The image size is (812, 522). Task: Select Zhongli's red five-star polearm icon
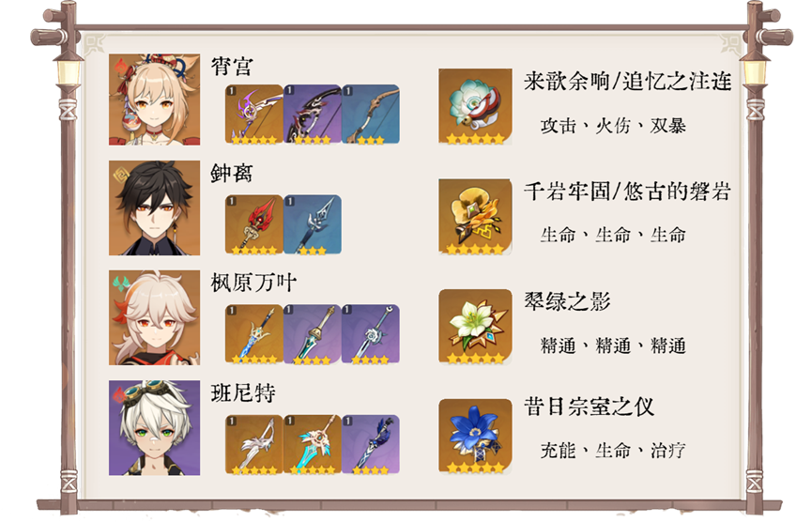pyautogui.click(x=254, y=224)
